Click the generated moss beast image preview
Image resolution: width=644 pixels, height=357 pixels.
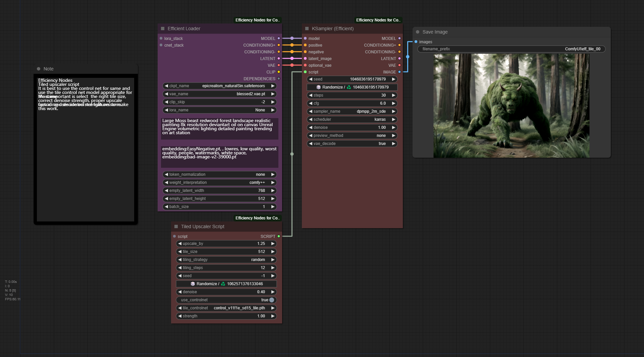[511, 106]
